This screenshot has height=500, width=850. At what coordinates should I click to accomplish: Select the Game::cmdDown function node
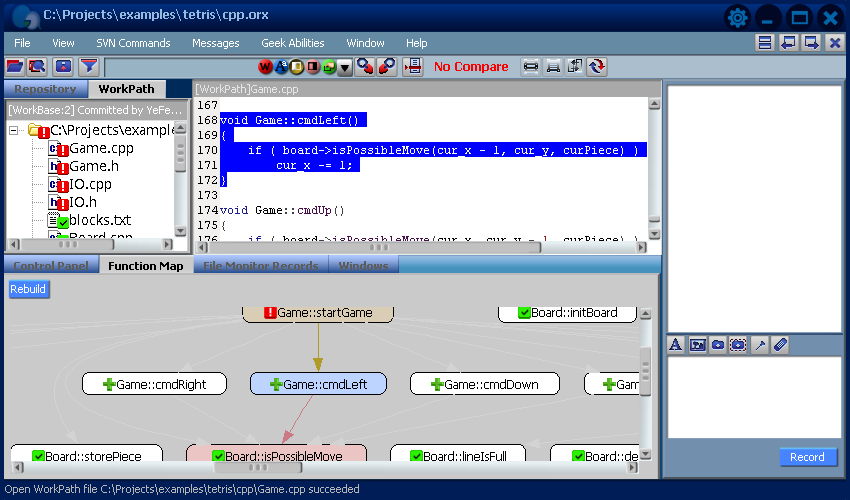click(x=485, y=384)
